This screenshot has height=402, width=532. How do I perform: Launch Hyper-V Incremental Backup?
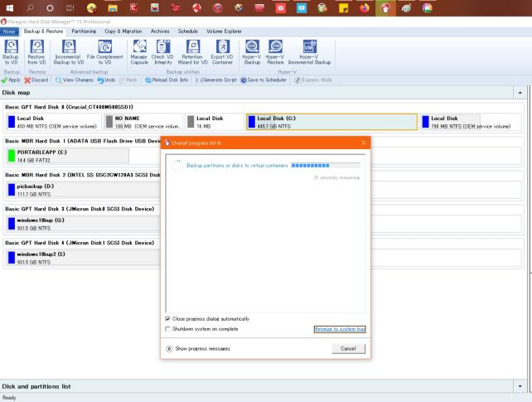click(x=309, y=52)
